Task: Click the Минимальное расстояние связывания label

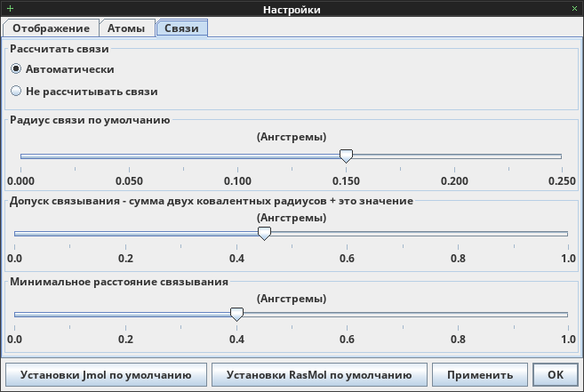Action: click(x=119, y=282)
